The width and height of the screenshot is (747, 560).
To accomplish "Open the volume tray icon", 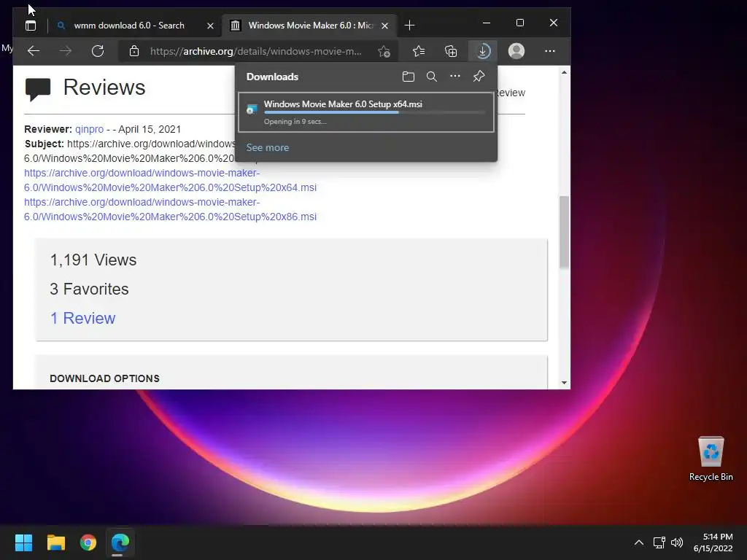I will [676, 542].
